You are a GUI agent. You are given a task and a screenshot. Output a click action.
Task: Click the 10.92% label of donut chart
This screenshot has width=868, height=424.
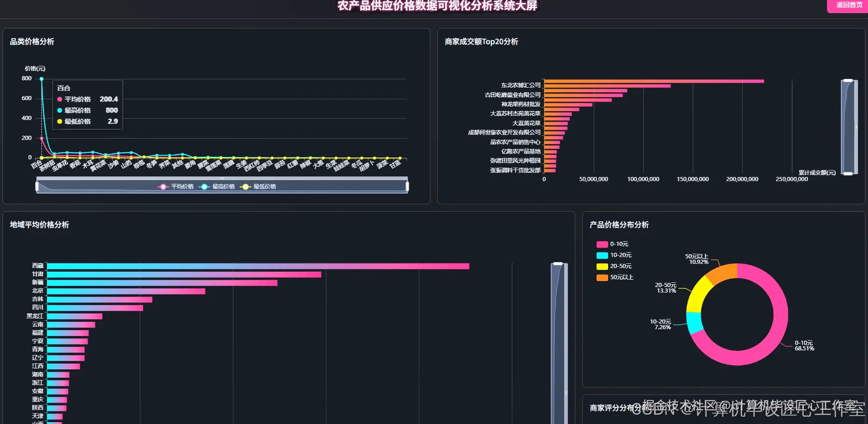point(699,262)
